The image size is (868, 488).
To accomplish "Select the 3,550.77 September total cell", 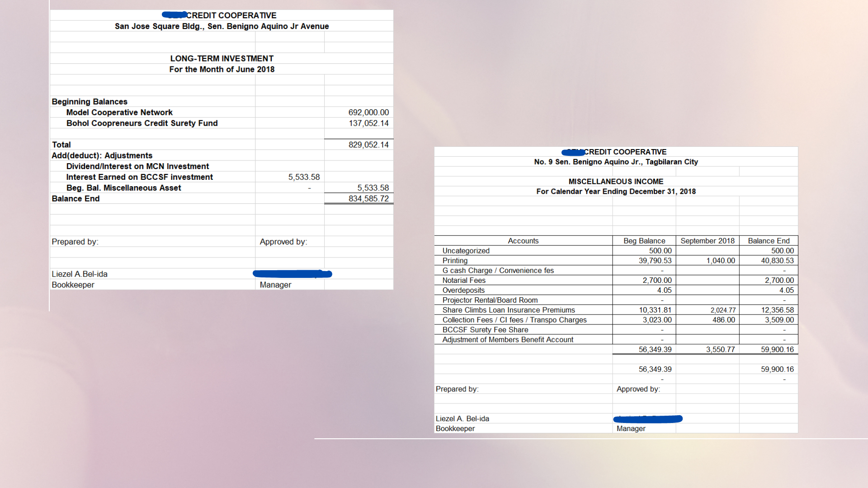I will tap(720, 350).
